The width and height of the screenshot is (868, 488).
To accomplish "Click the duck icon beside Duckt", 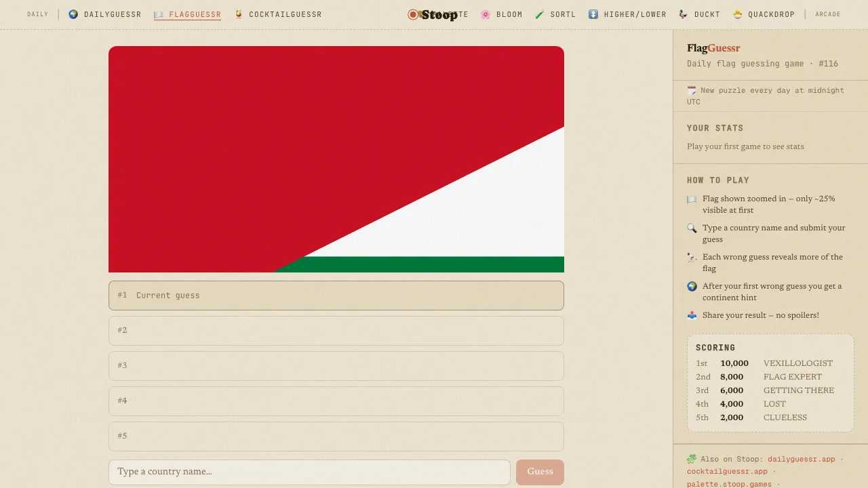I will click(x=683, y=14).
